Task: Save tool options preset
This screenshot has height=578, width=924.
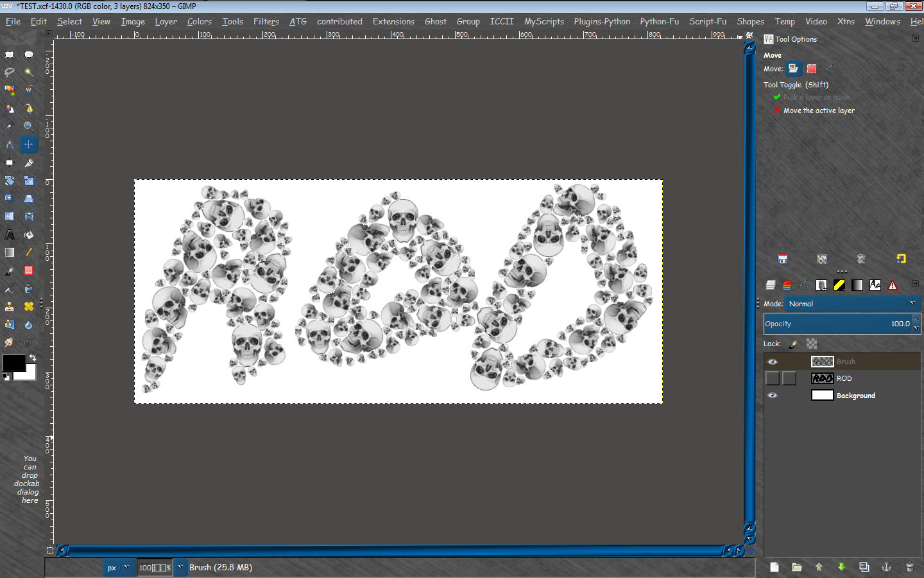Action: coord(783,259)
